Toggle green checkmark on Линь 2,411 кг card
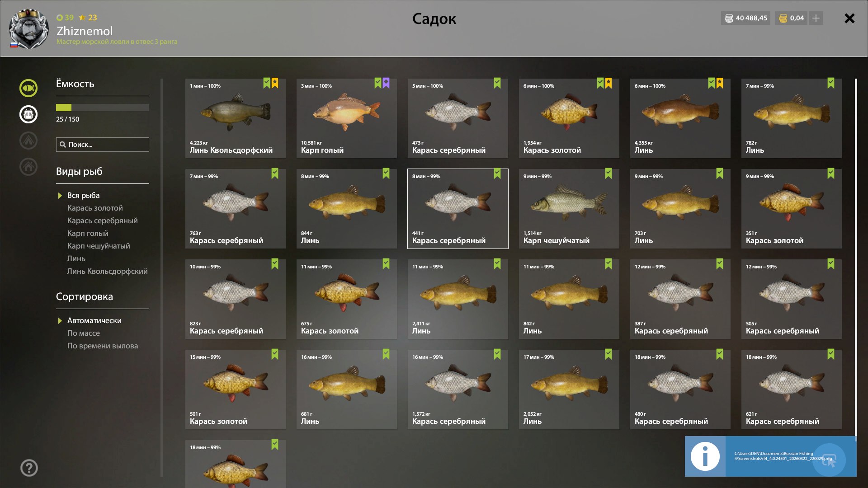868x488 pixels. tap(497, 264)
